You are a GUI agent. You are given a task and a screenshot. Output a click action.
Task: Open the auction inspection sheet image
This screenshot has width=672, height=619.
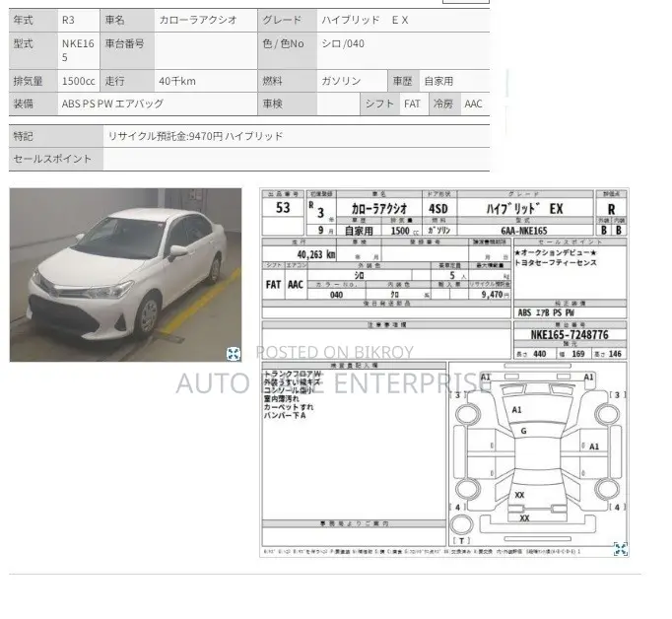coord(444,373)
